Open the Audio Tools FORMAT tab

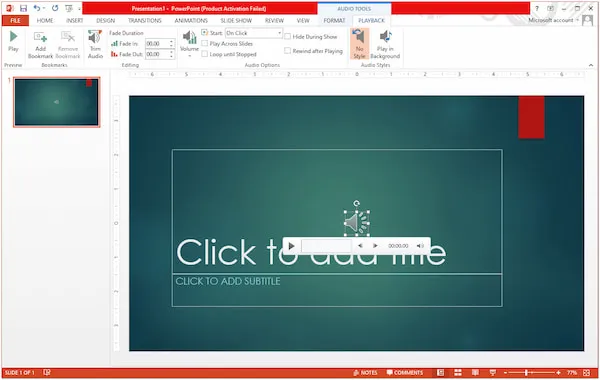point(334,21)
